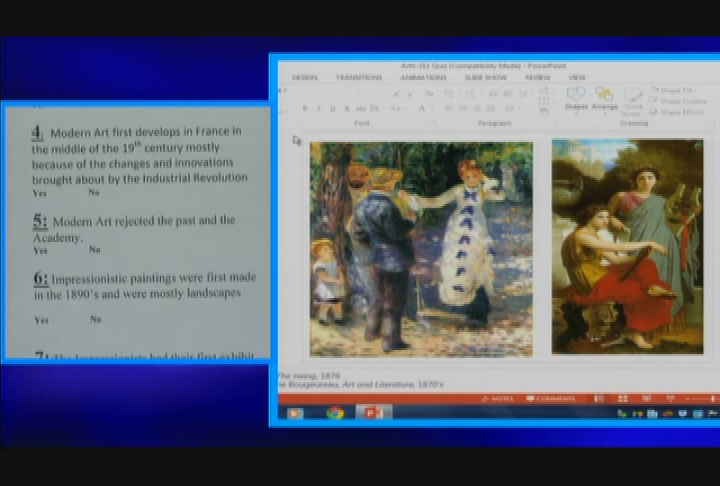Open the Align Text option
The image size is (720, 486).
point(545,101)
